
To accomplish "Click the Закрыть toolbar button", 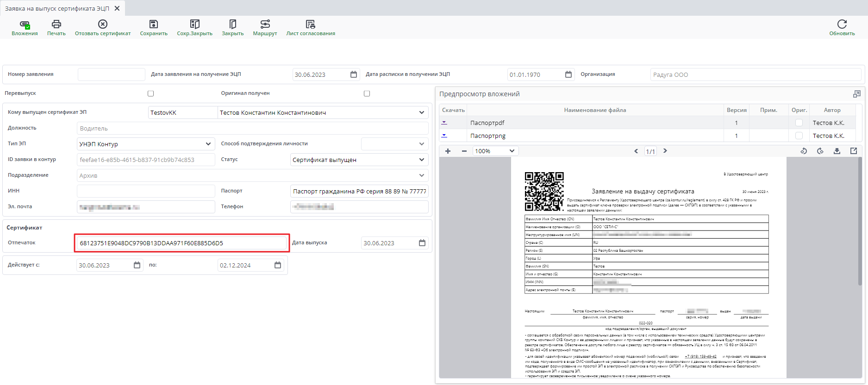I will (x=232, y=25).
